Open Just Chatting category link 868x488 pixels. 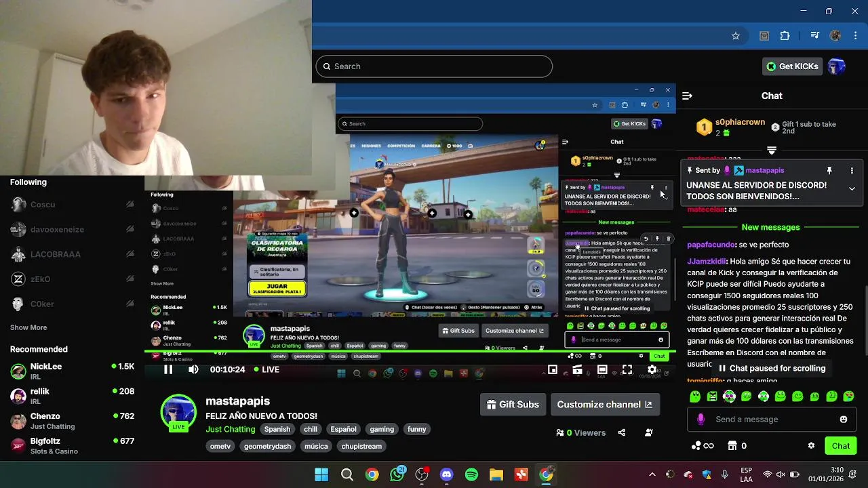click(x=231, y=429)
